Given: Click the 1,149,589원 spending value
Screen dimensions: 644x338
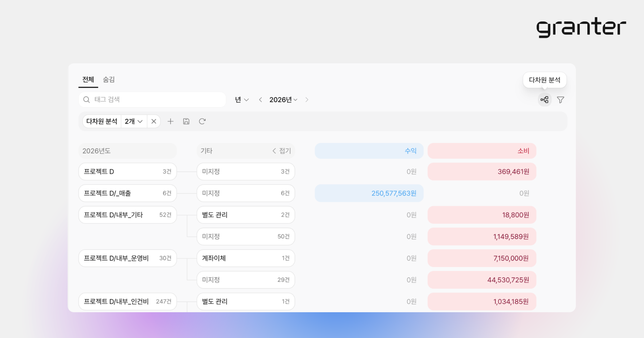Looking at the screenshot, I should click(482, 236).
